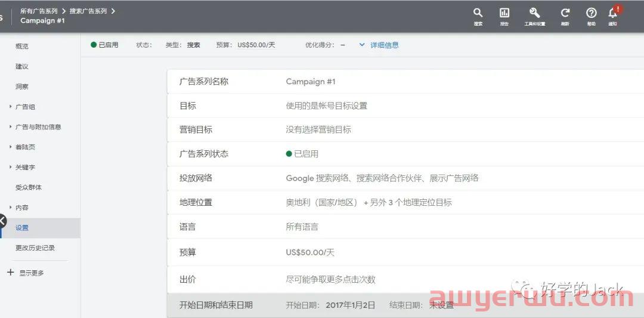Open the 投放网络 settings row
The height and width of the screenshot is (318, 644).
click(405, 178)
